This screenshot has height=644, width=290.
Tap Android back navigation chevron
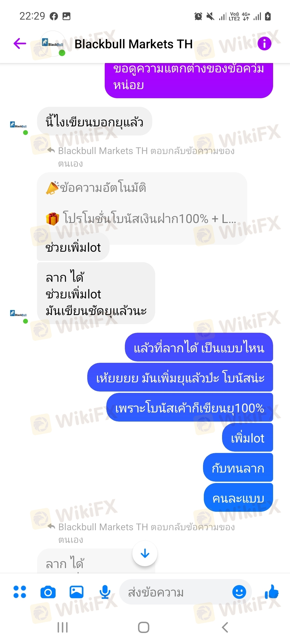click(x=225, y=627)
